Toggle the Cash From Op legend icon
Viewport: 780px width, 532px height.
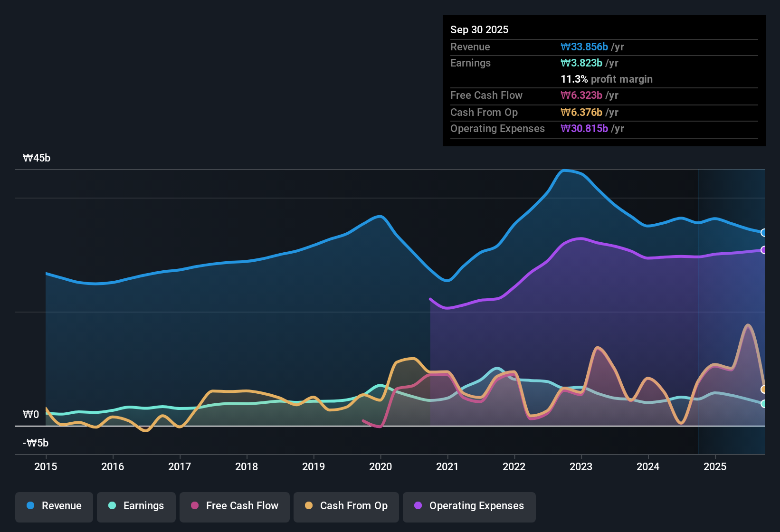308,506
